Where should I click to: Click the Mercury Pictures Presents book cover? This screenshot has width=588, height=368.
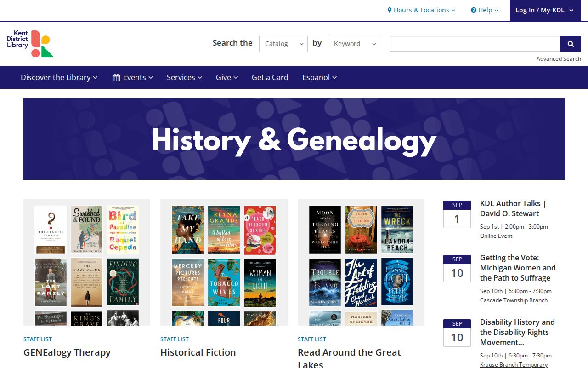coord(188,282)
